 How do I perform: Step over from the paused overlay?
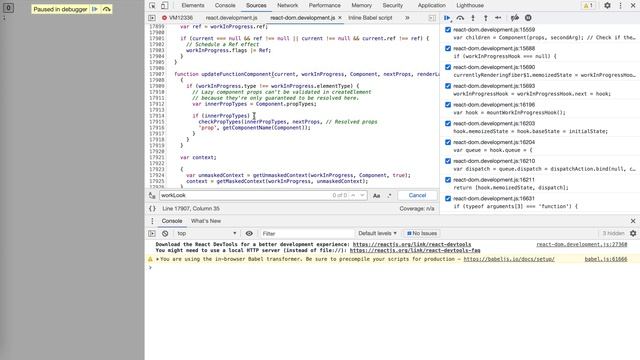pyautogui.click(x=107, y=9)
